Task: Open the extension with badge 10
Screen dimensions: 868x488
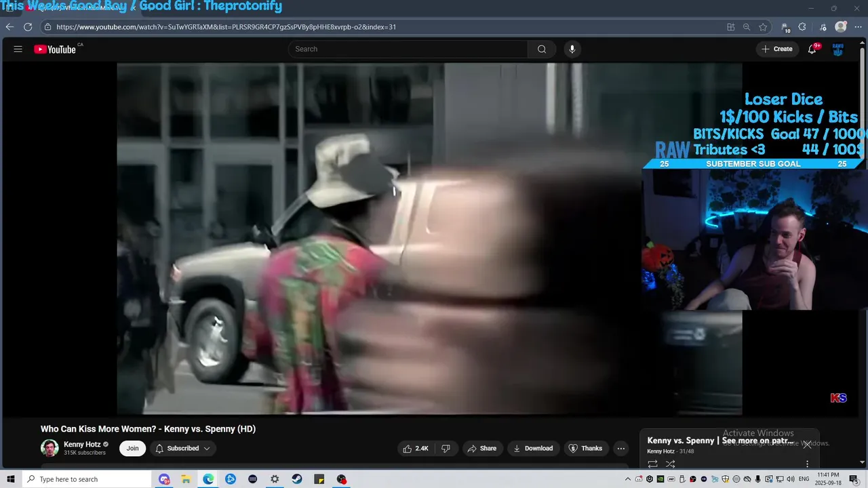Action: coord(785,27)
